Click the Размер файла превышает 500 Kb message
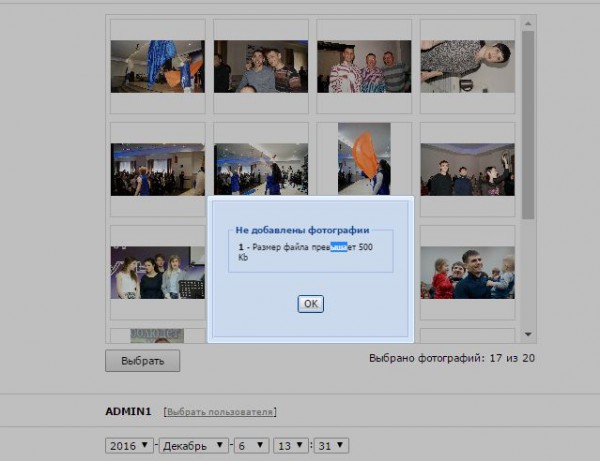The image size is (600, 461). point(305,252)
